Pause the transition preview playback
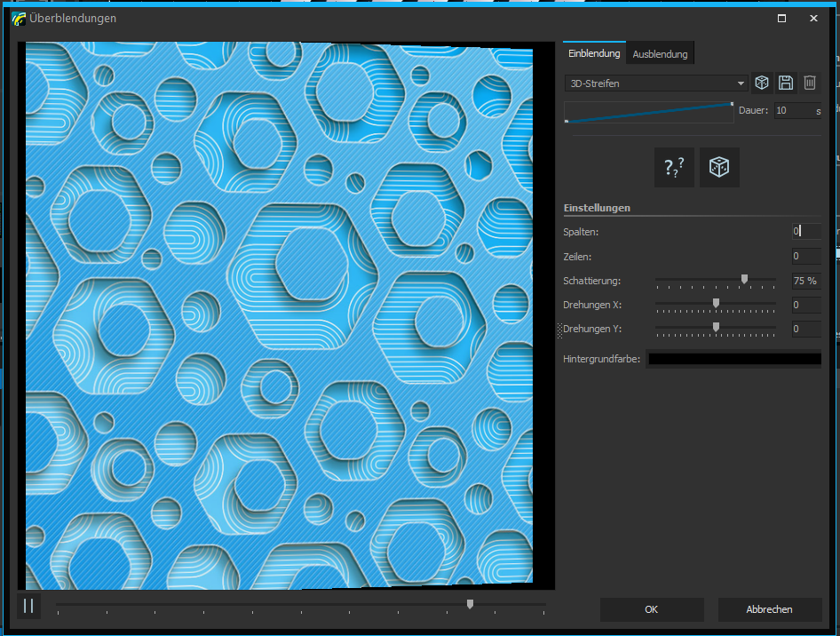840x636 pixels. point(28,606)
